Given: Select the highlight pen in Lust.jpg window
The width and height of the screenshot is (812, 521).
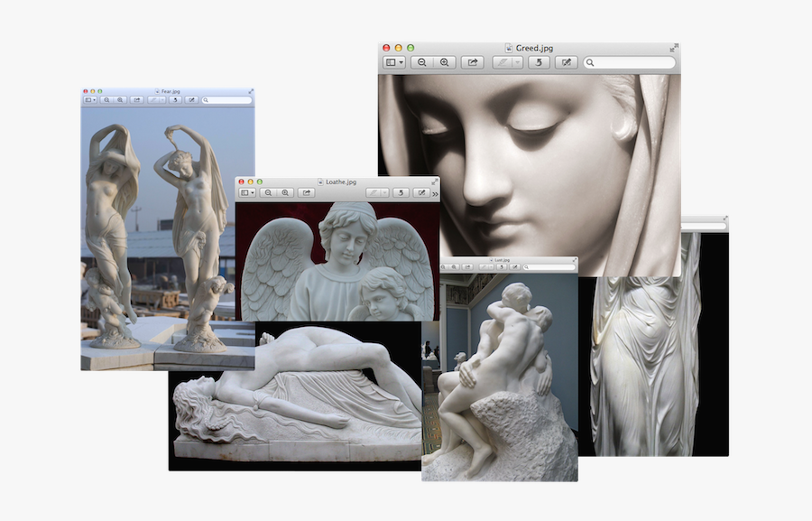Looking at the screenshot, I should [x=484, y=267].
